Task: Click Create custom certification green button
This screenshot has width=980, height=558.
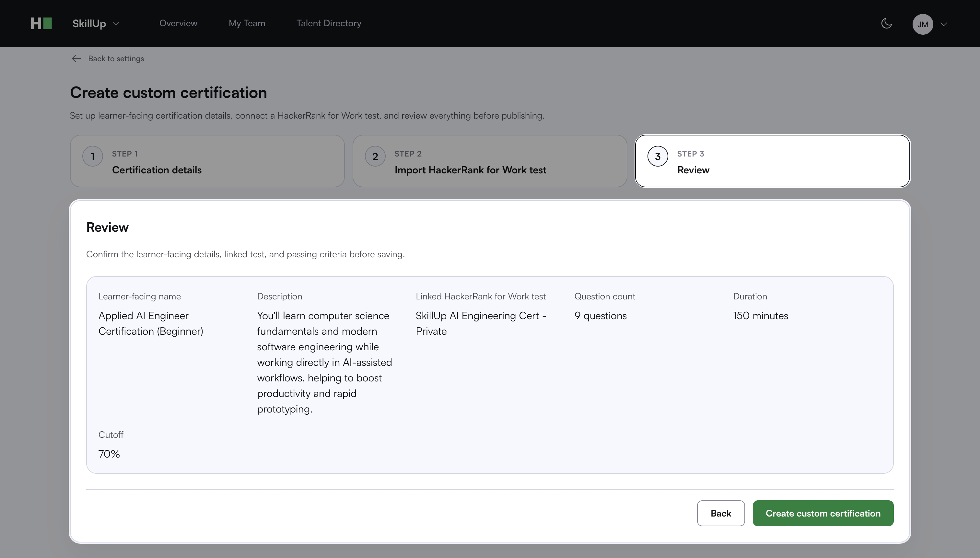Action: coord(823,513)
